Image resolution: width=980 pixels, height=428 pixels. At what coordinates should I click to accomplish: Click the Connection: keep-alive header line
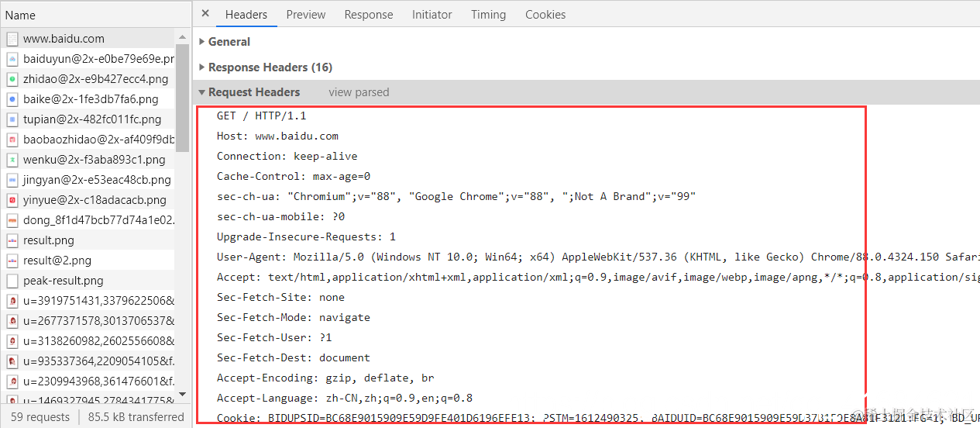click(x=287, y=156)
